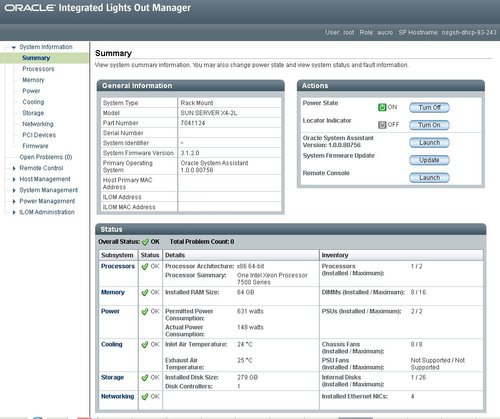Click the green power ON state icon
The width and height of the screenshot is (500, 419).
(x=382, y=107)
